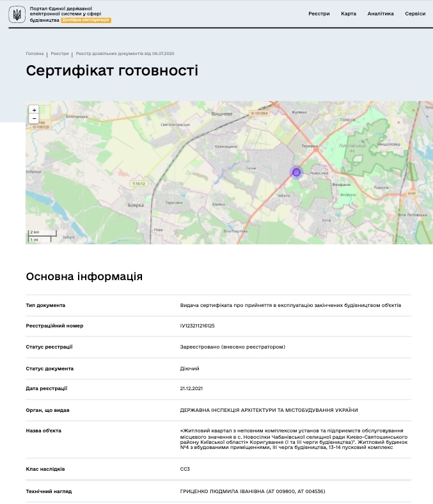The image size is (433, 504).
Task: Go to Головна breadcrumb link
Action: coord(35,54)
